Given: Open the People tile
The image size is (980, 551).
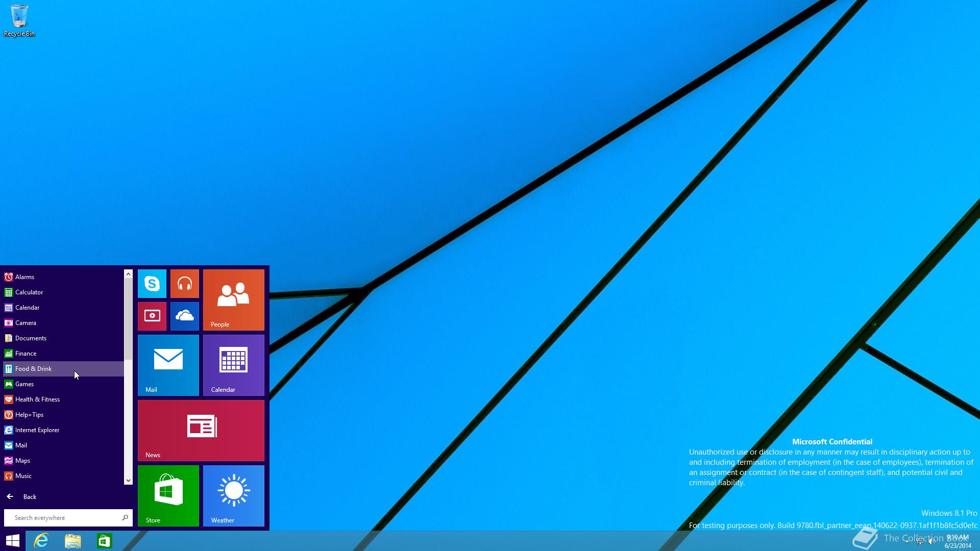Looking at the screenshot, I should (233, 300).
